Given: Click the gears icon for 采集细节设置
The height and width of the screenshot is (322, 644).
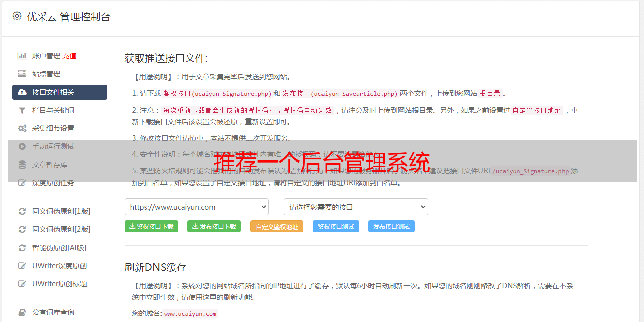Looking at the screenshot, I should (22, 128).
